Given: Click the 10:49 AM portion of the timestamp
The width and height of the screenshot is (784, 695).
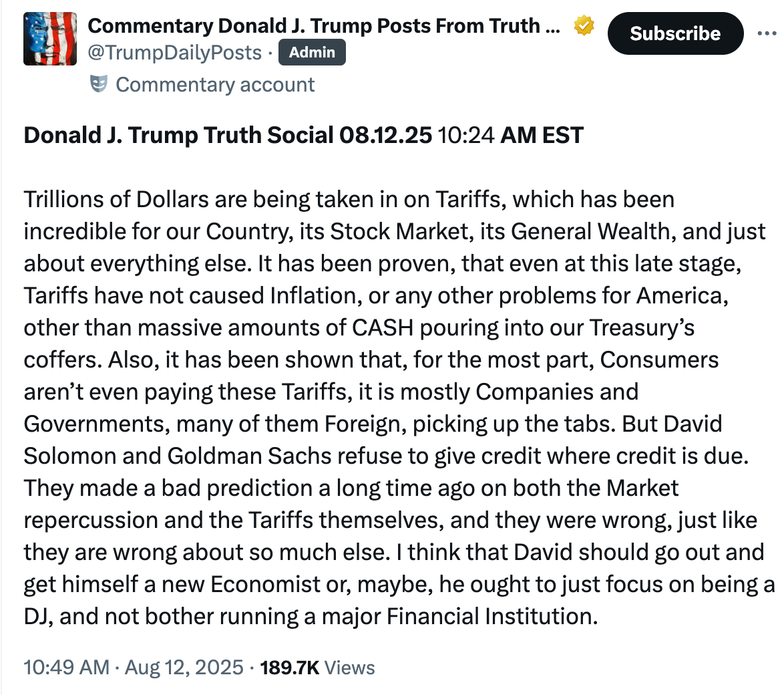Looking at the screenshot, I should pos(65,667).
